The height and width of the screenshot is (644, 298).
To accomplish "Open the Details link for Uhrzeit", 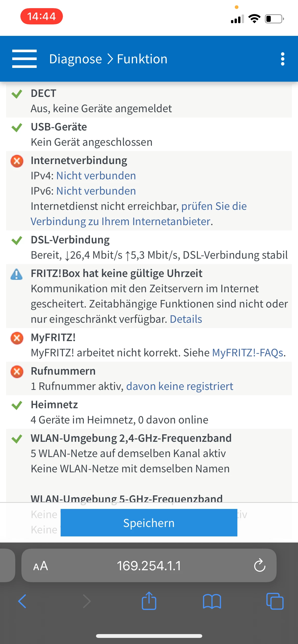I will 186,319.
